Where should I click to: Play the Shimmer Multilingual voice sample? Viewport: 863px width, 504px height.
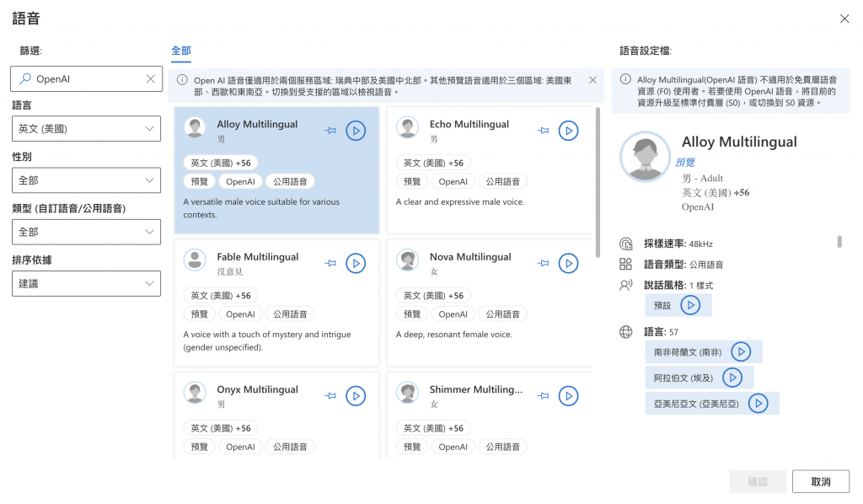569,396
